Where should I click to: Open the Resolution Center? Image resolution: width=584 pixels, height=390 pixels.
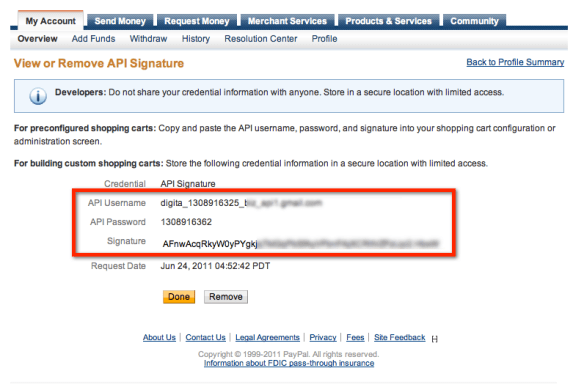(261, 39)
